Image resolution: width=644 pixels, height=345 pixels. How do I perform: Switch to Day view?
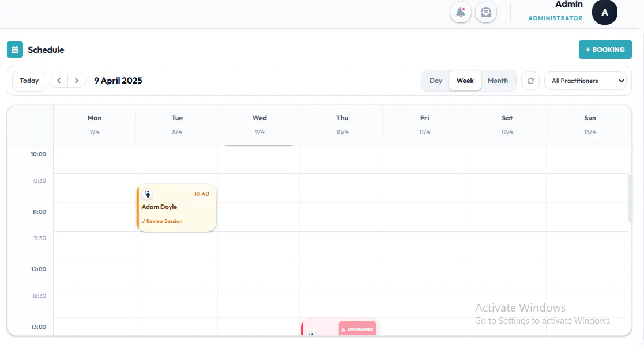click(x=436, y=81)
